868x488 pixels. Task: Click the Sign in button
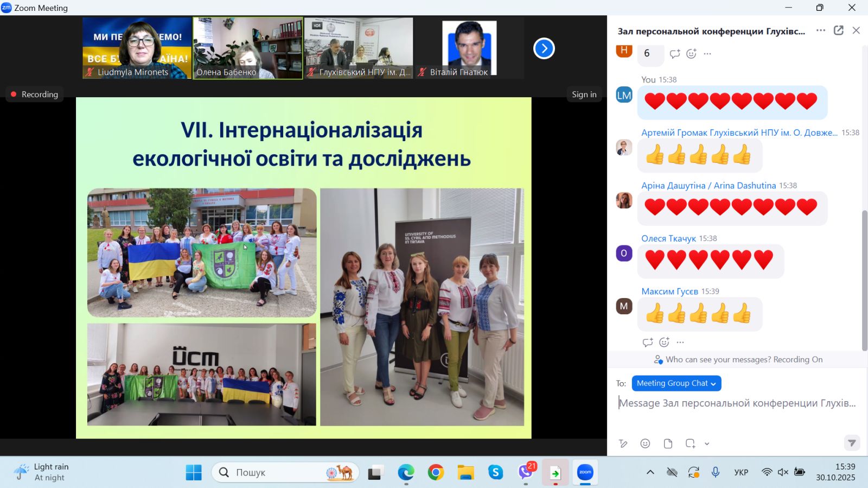point(584,94)
